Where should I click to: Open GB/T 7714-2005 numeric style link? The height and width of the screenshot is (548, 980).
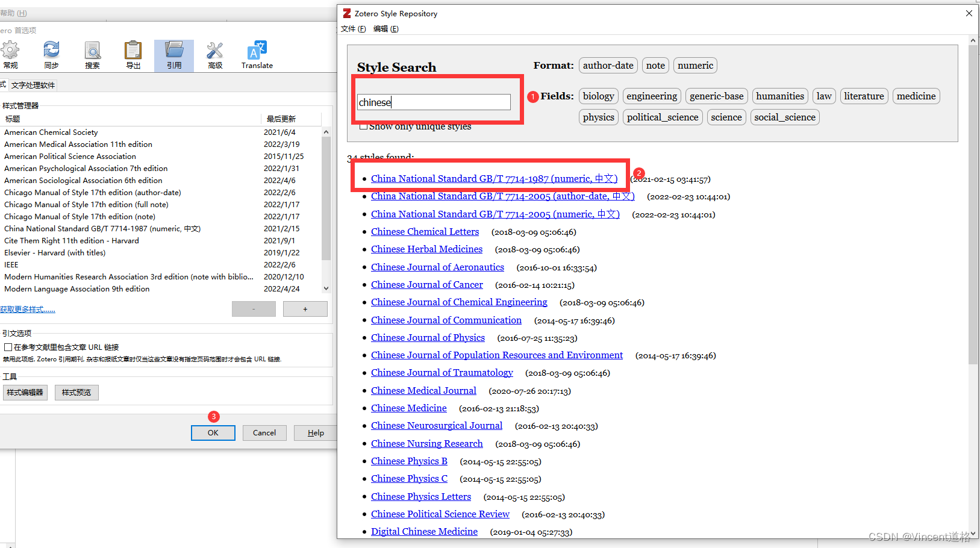coord(495,214)
